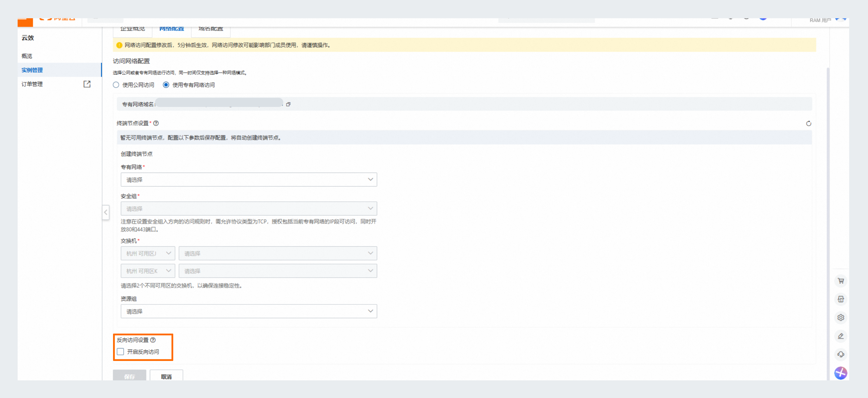Open the 专有网络 dropdown
The image size is (868, 398).
[x=249, y=180]
